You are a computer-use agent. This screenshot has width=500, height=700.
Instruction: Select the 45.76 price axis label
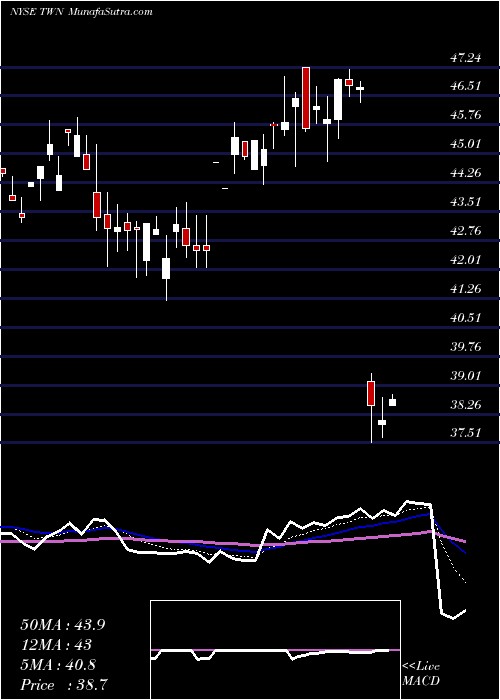pyautogui.click(x=466, y=115)
